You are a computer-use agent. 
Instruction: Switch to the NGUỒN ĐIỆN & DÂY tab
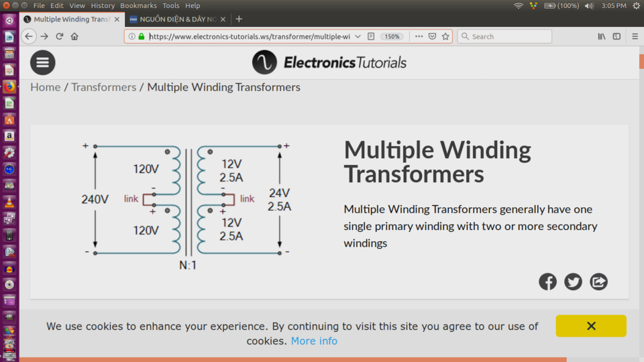tap(176, 19)
